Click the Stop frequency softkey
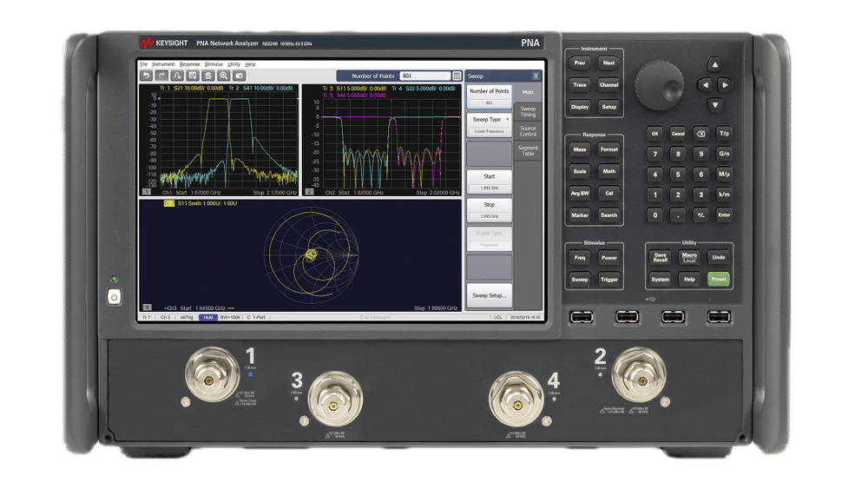Screen dimensions: 868x489 (490, 210)
